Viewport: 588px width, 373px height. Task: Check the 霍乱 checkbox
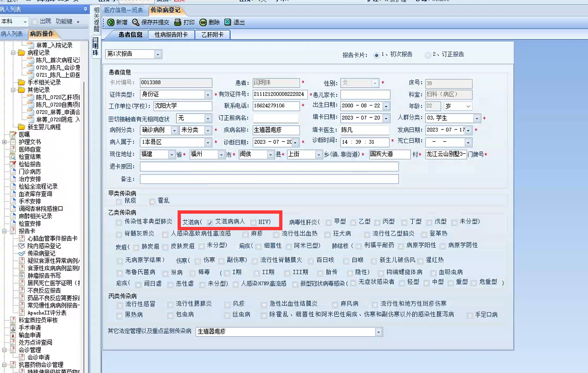coord(152,201)
